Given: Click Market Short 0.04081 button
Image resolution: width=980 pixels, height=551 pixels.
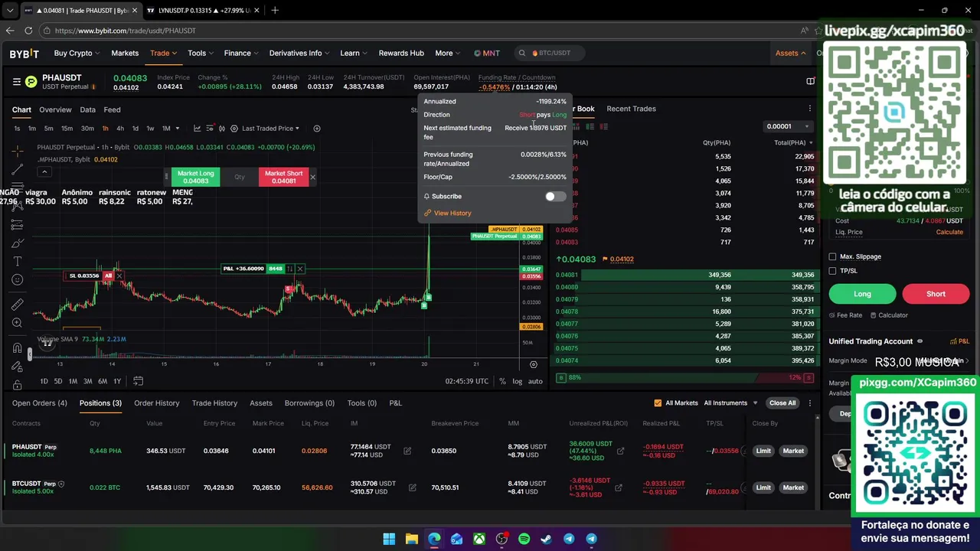Looking at the screenshot, I should 283,177.
